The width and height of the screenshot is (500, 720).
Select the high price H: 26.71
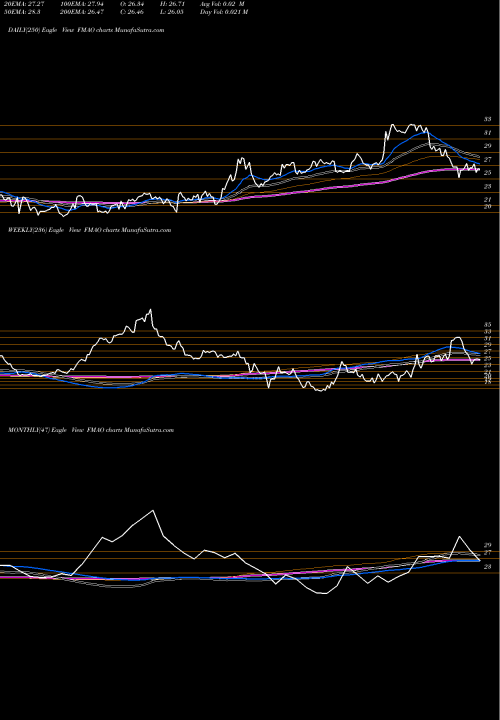tap(172, 4)
